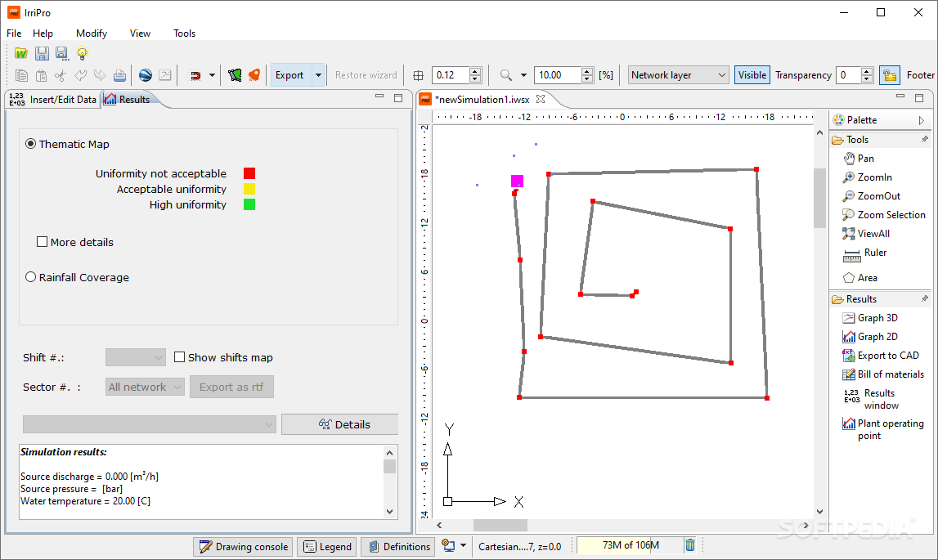
Task: Select the Zoom Selection tool
Action: click(883, 215)
